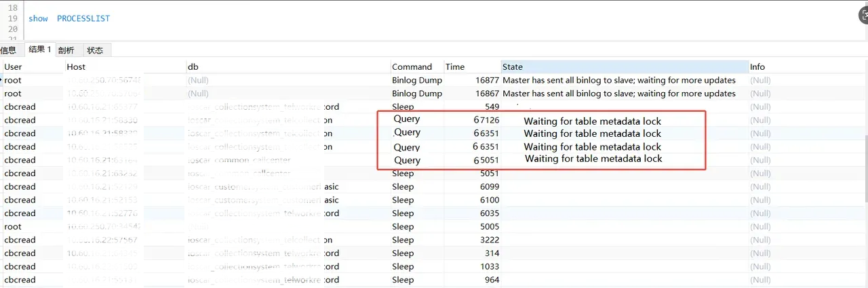Open the 剖析 tab

coord(66,50)
